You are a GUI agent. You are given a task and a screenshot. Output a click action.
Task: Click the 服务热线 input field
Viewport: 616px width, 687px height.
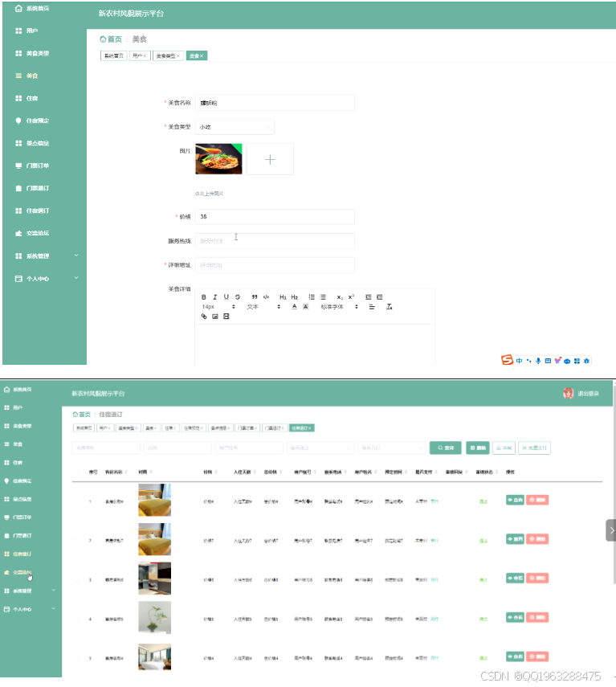[275, 241]
